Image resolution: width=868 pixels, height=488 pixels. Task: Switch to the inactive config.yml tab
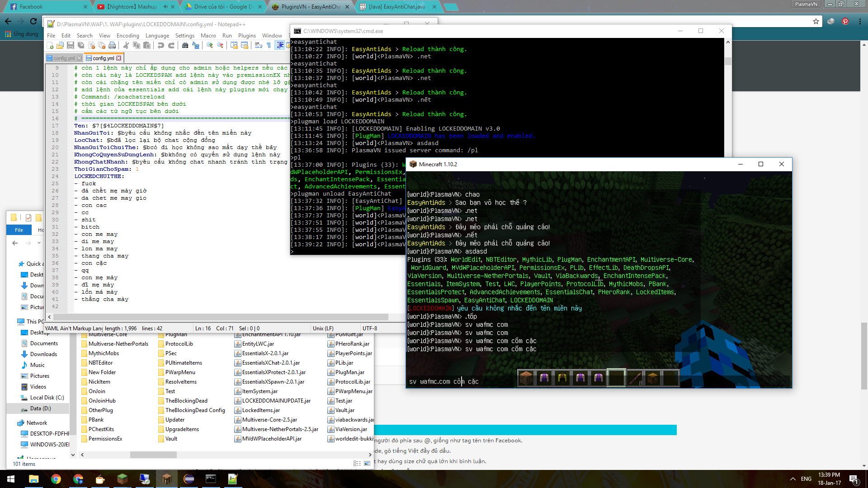pyautogui.click(x=64, y=58)
